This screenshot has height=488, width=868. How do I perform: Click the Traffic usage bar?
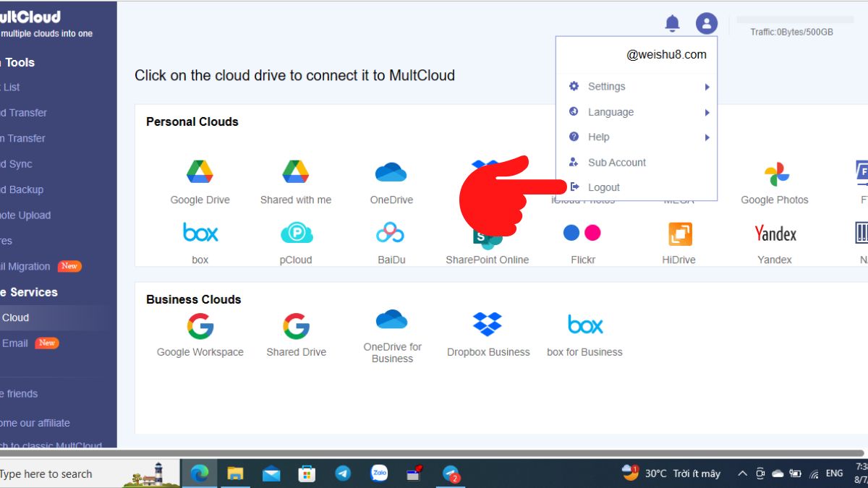794,22
